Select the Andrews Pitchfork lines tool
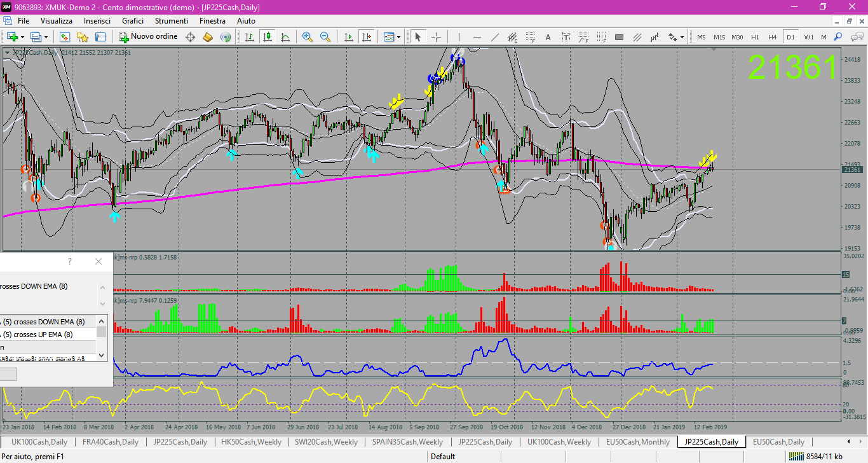868x463 pixels. [637, 37]
